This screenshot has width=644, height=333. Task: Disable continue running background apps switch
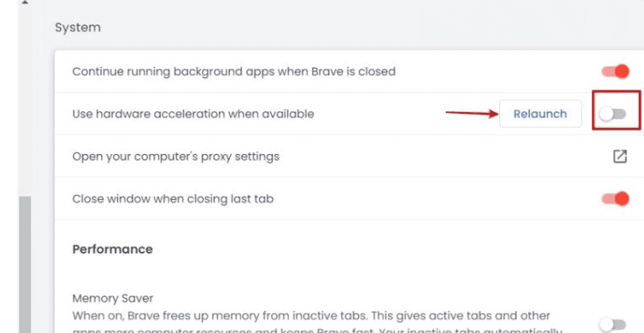(x=616, y=71)
